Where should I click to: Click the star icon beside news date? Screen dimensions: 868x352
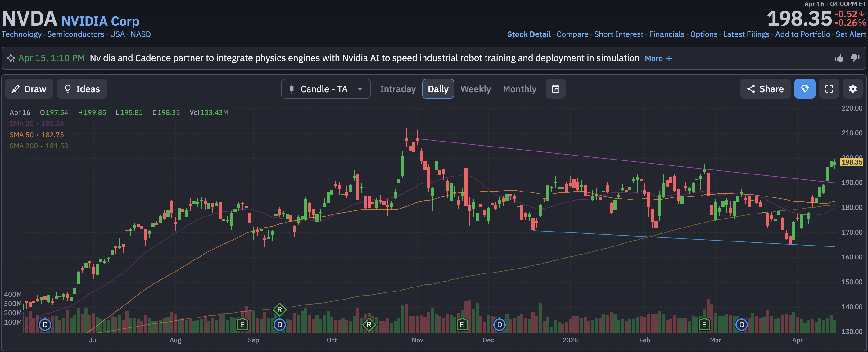pyautogui.click(x=11, y=58)
